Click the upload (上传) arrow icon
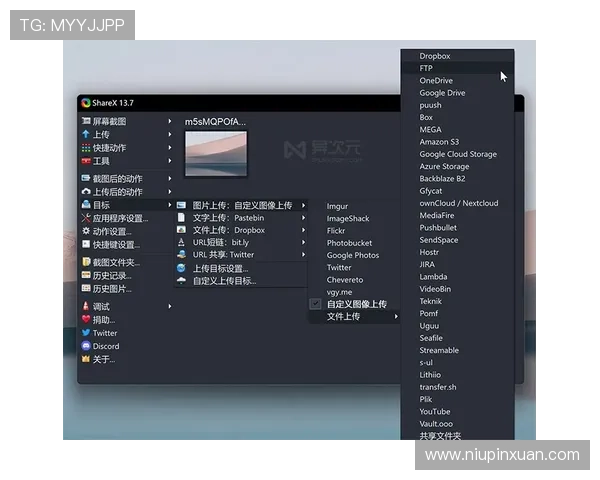Viewport: 600px width, 480px height. (86, 134)
